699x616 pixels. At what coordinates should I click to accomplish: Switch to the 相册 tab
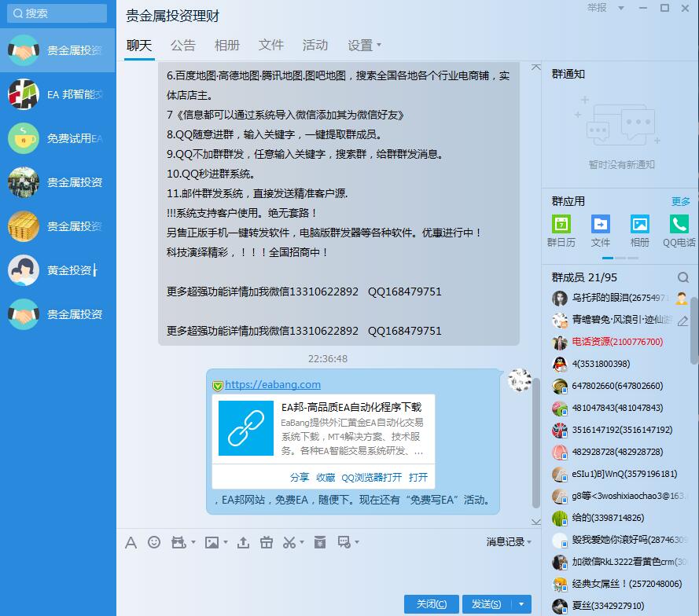tap(227, 46)
